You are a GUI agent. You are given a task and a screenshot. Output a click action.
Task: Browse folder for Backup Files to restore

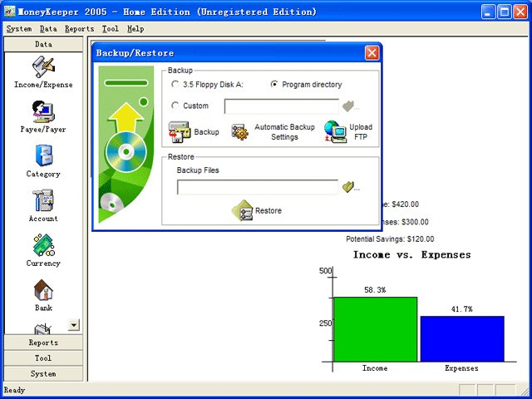click(351, 187)
